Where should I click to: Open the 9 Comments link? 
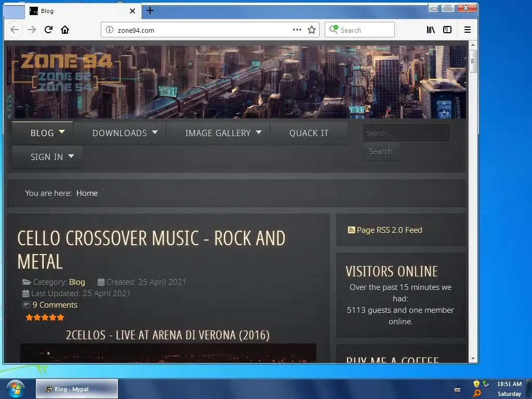[55, 304]
